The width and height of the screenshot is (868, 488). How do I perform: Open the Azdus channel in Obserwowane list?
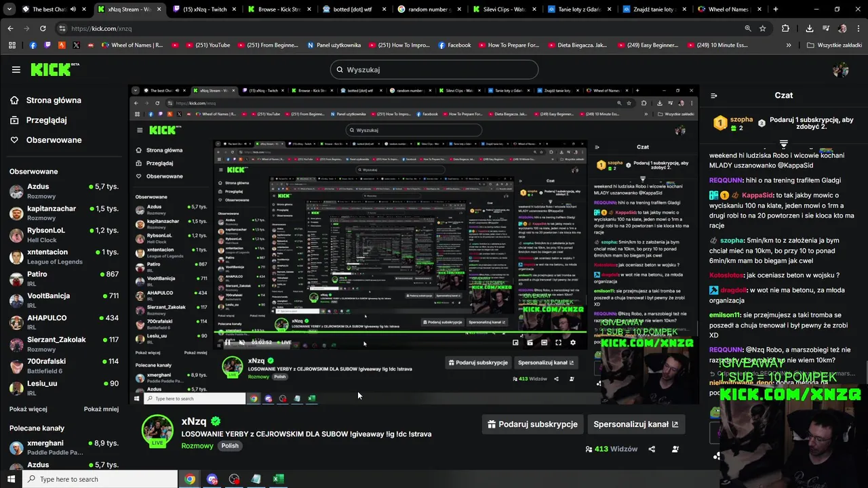pos(64,190)
